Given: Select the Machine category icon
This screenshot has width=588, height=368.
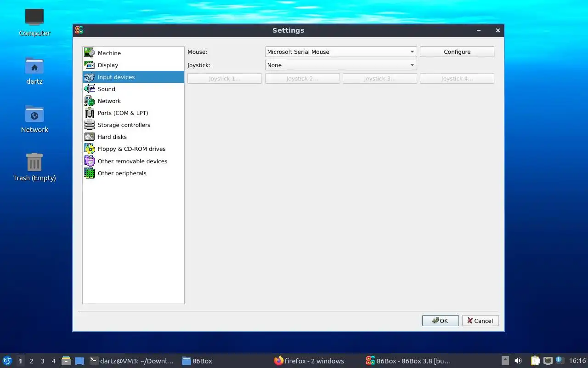Looking at the screenshot, I should [x=90, y=53].
